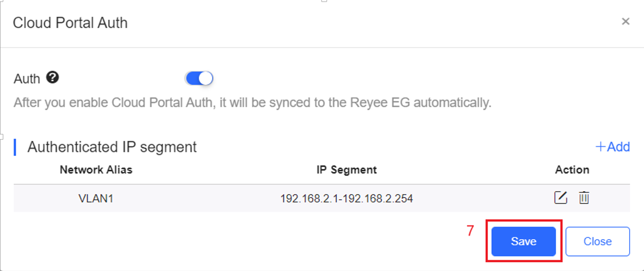The height and width of the screenshot is (271, 644).
Task: Click the 192.168.2.1-192.168.2.254 IP segment cell
Action: click(x=346, y=198)
